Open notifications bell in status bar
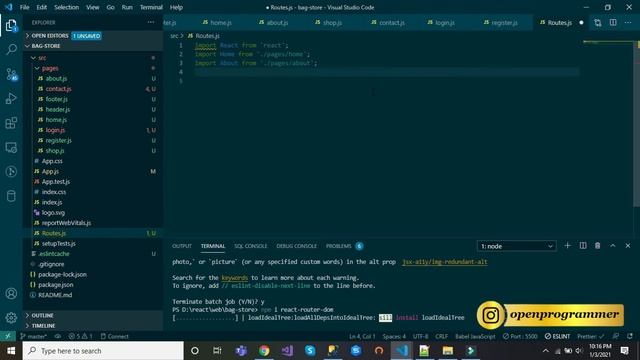This screenshot has width=640, height=360. click(630, 336)
